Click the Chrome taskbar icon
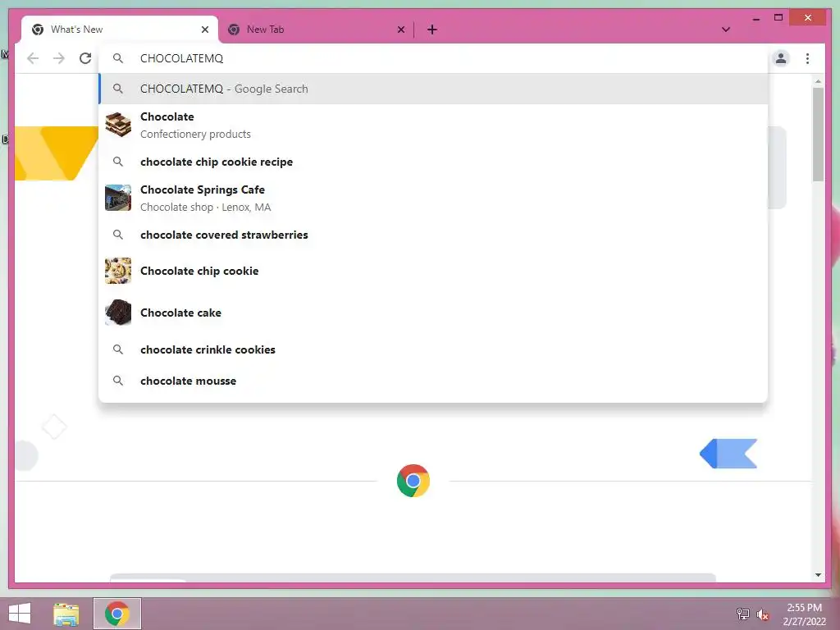 click(x=117, y=614)
